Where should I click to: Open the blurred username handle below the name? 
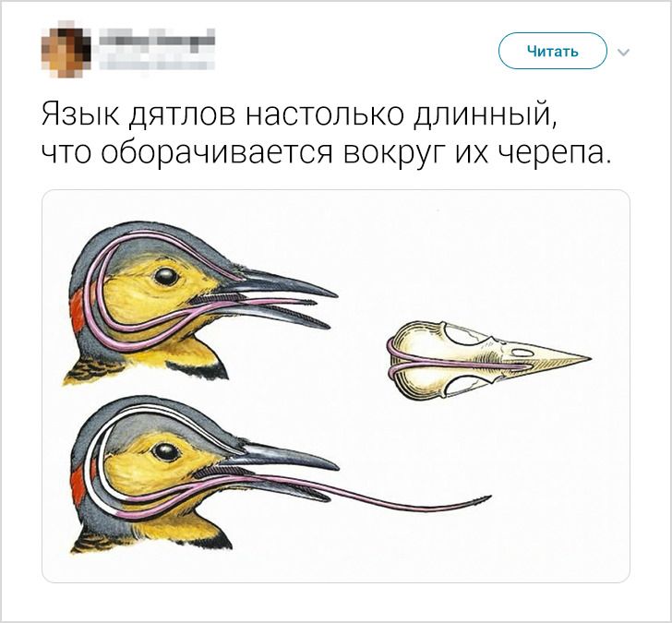tap(157, 63)
